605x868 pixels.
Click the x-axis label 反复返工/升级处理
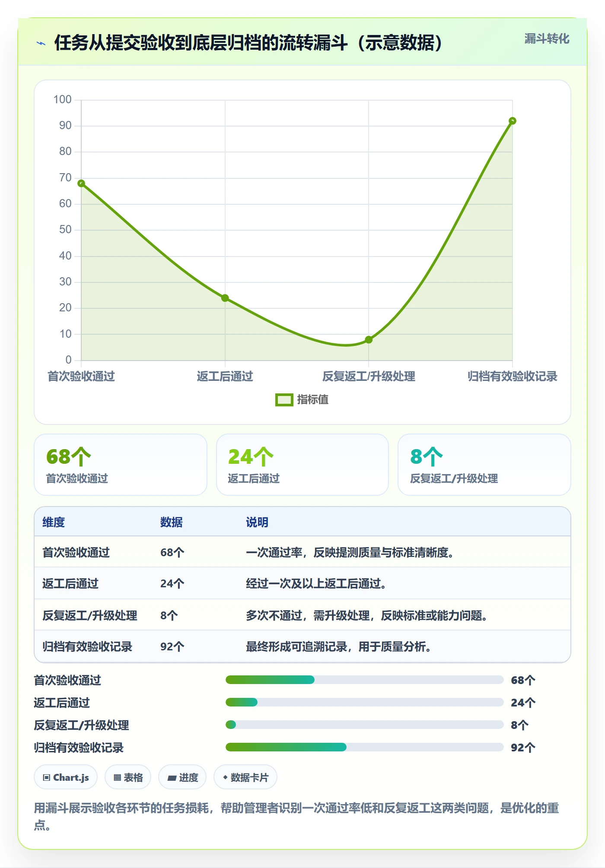369,377
